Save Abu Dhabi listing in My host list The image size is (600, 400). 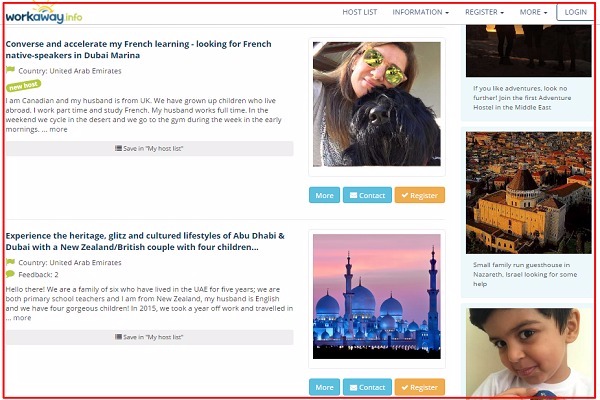(150, 337)
